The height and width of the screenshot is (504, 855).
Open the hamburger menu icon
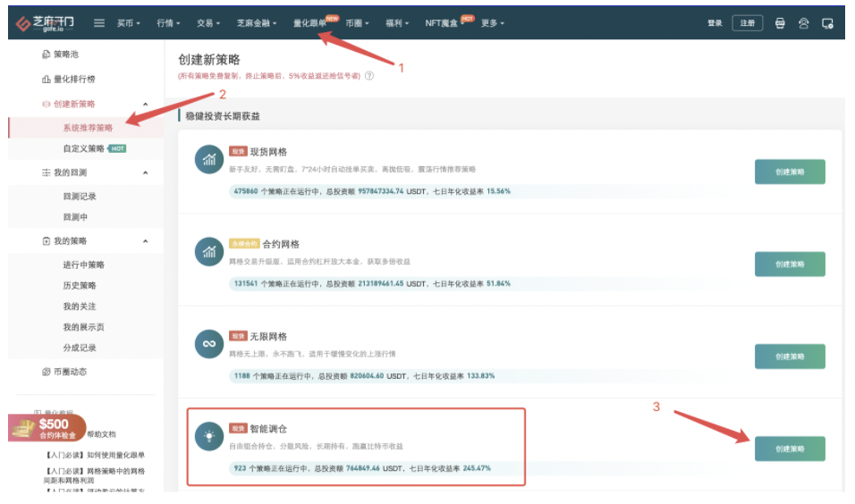[98, 23]
